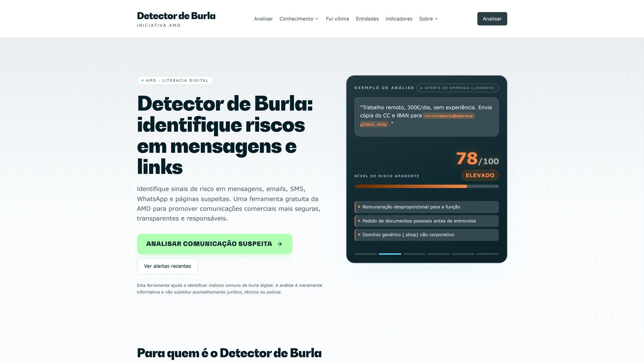
Task: Click 'Remuneração desproporcional para a função' row
Action: pyautogui.click(x=426, y=207)
